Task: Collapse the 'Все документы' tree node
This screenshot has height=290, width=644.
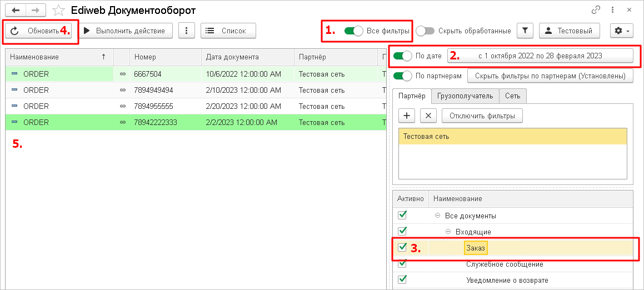Action: tap(437, 216)
